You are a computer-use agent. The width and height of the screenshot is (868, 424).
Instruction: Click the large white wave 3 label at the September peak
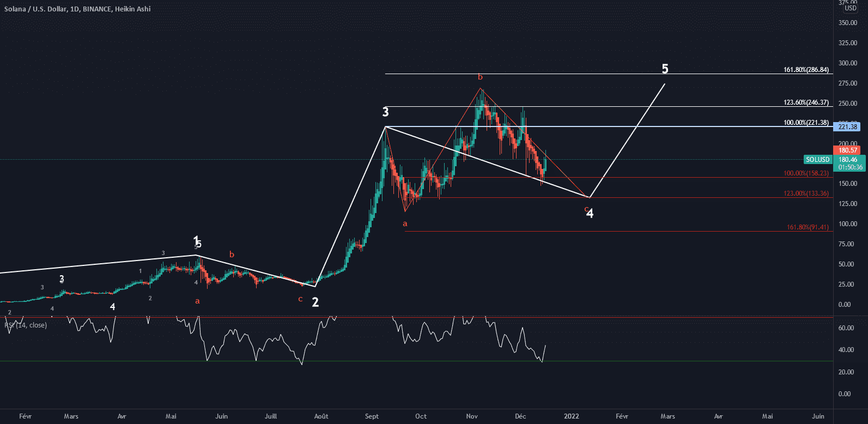[385, 112]
